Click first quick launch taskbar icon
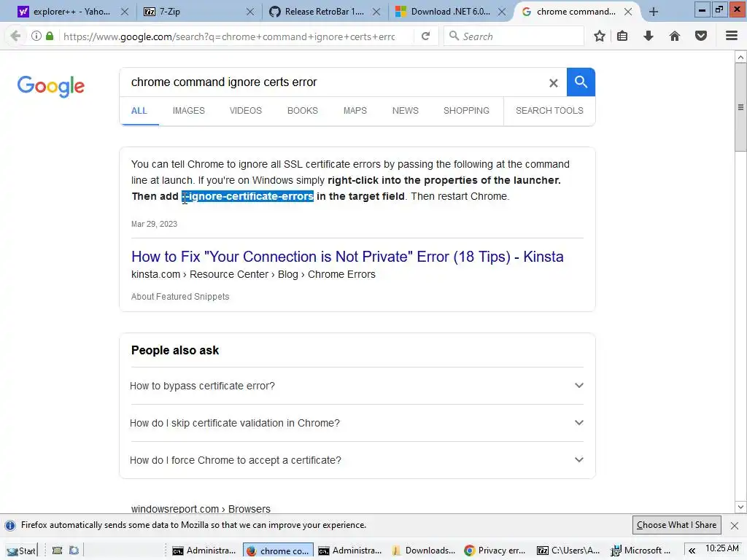The width and height of the screenshot is (747, 560). pyautogui.click(x=57, y=551)
